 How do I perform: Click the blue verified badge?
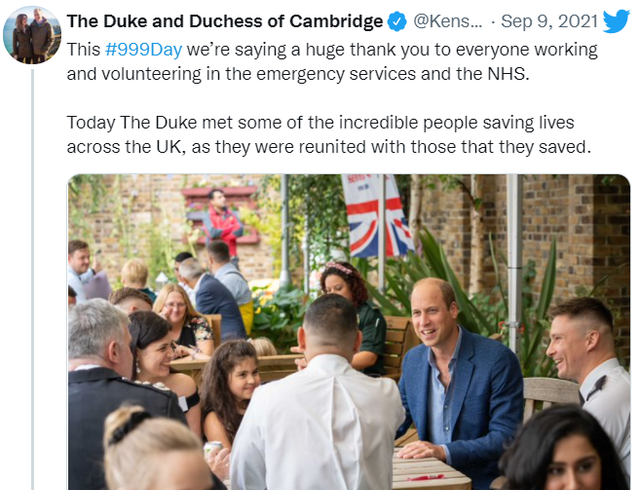point(398,22)
